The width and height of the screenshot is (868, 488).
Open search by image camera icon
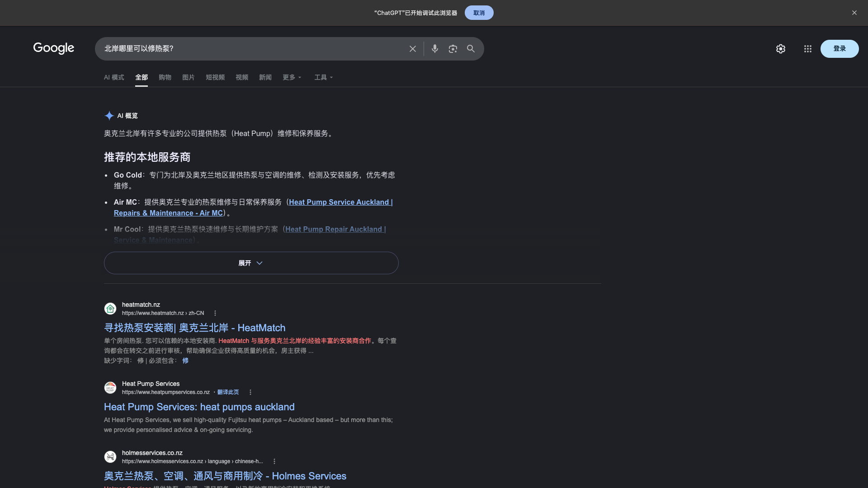point(453,49)
